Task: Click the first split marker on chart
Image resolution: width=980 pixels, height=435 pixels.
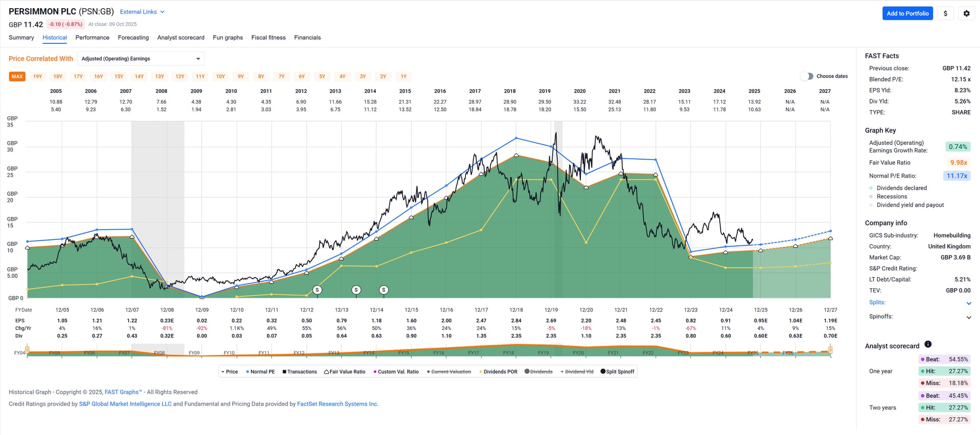Action: point(317,290)
